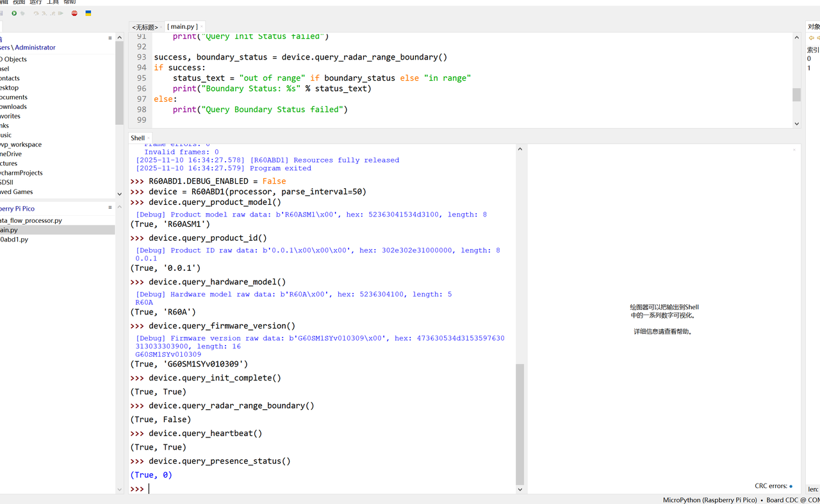Open the file browser hamburger menu for this computer
The width and height of the screenshot is (820, 504).
click(x=110, y=38)
